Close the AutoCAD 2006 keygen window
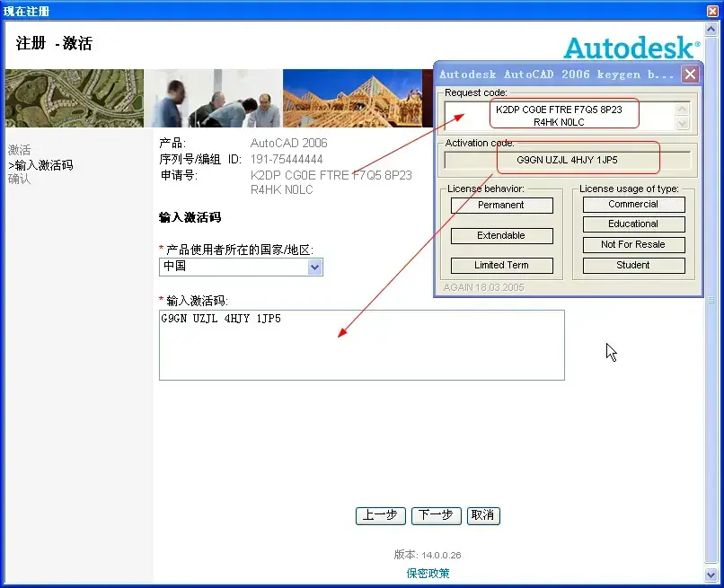 (x=690, y=74)
